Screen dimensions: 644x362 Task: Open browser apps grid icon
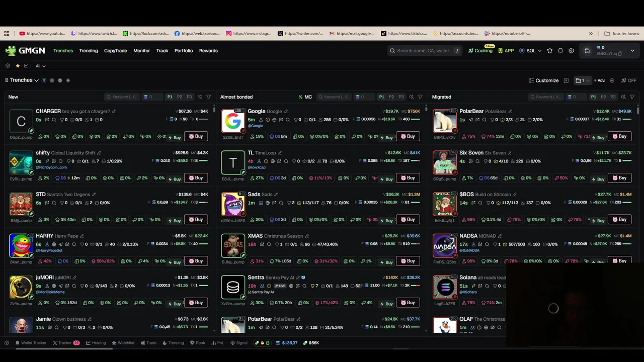click(7, 34)
